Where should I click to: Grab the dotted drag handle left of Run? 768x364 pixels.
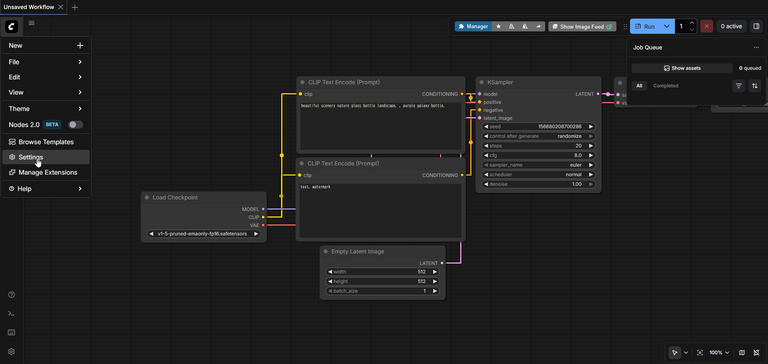coord(624,26)
